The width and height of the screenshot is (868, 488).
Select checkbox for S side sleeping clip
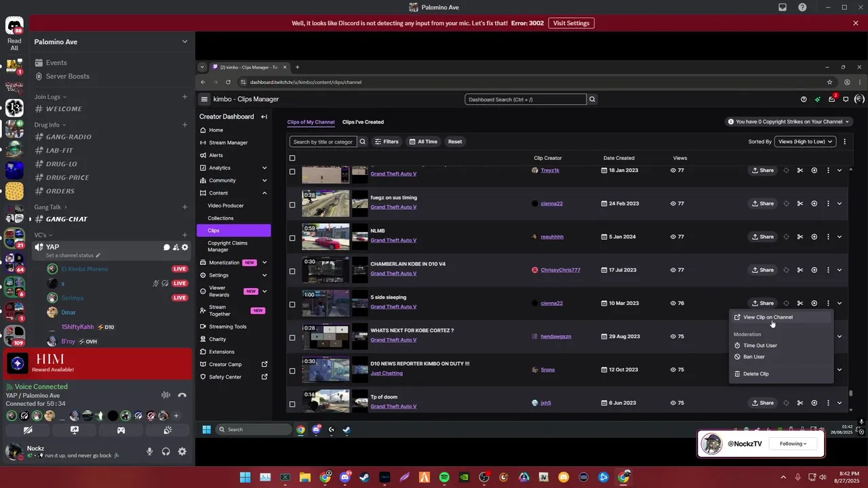pyautogui.click(x=292, y=304)
